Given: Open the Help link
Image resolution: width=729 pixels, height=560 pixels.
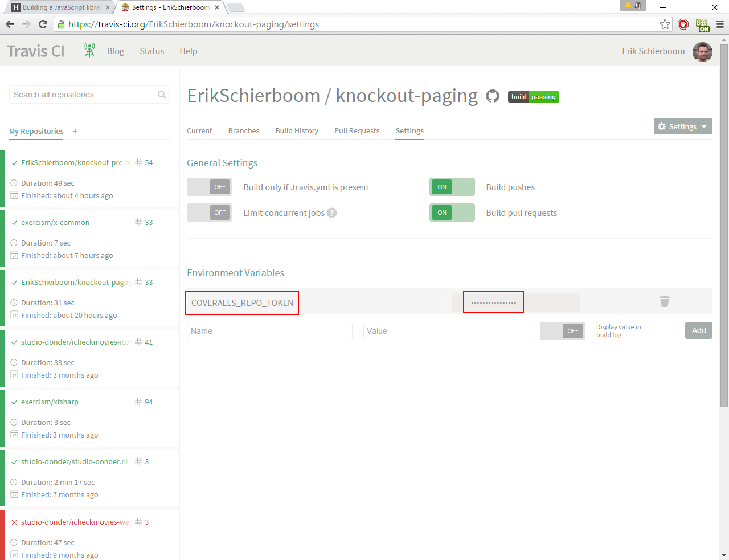Looking at the screenshot, I should coord(189,51).
